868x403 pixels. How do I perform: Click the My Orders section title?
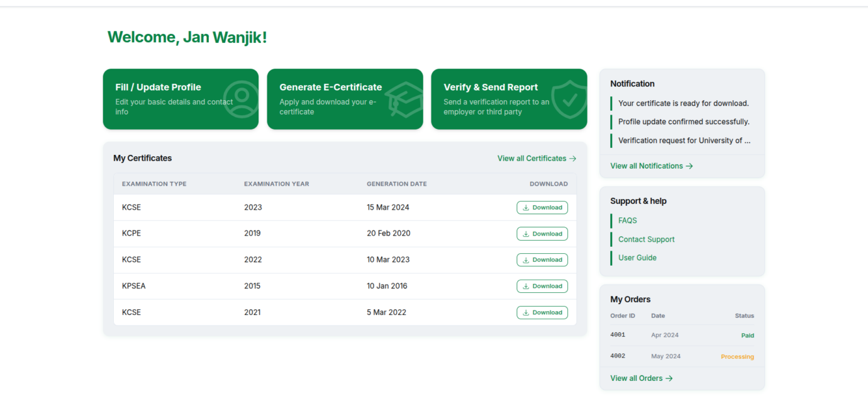pyautogui.click(x=630, y=299)
